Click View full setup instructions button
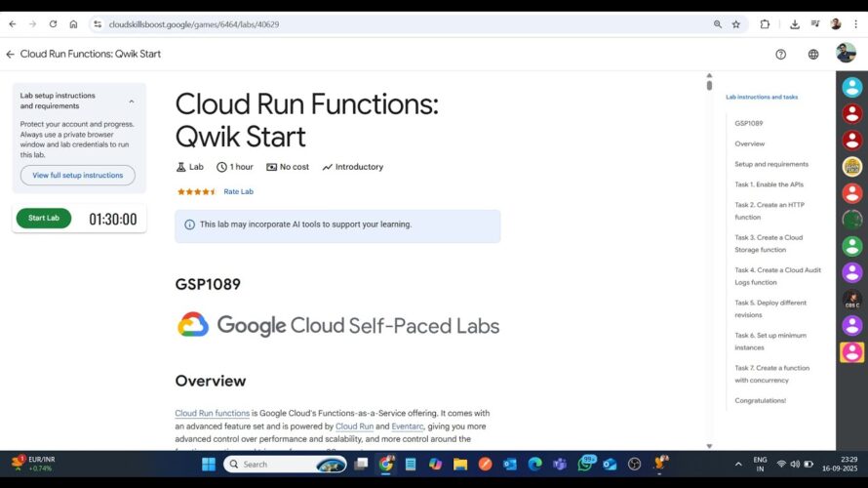 [78, 176]
